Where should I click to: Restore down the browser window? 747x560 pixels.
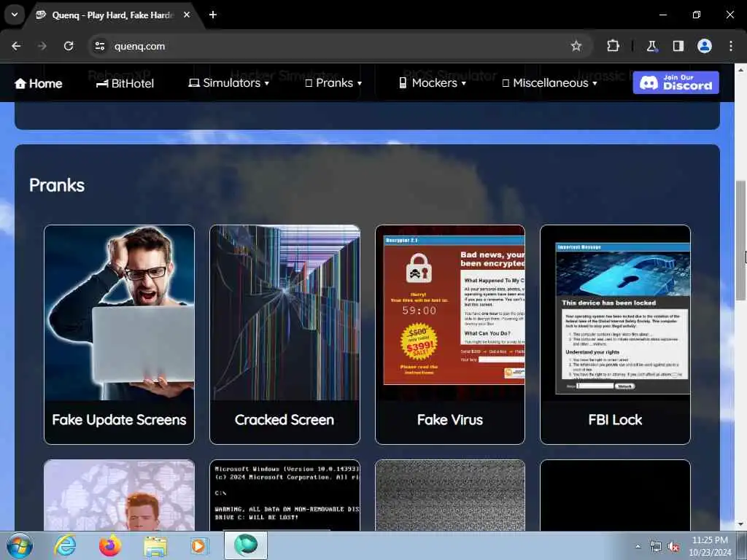(x=696, y=15)
